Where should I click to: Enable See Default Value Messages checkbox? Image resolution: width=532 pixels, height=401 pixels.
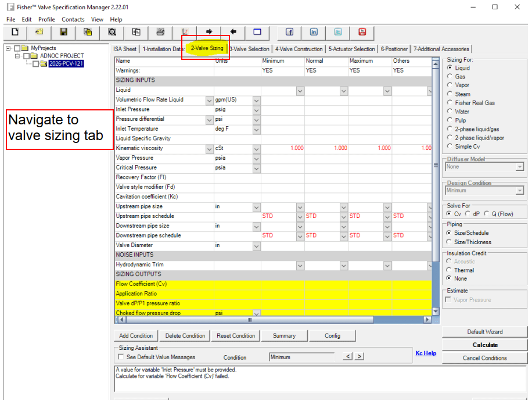[120, 357]
